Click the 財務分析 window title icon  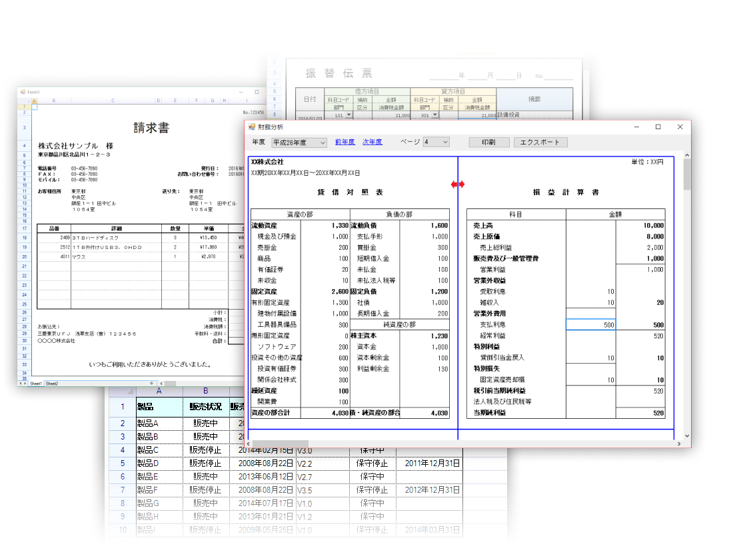(252, 127)
